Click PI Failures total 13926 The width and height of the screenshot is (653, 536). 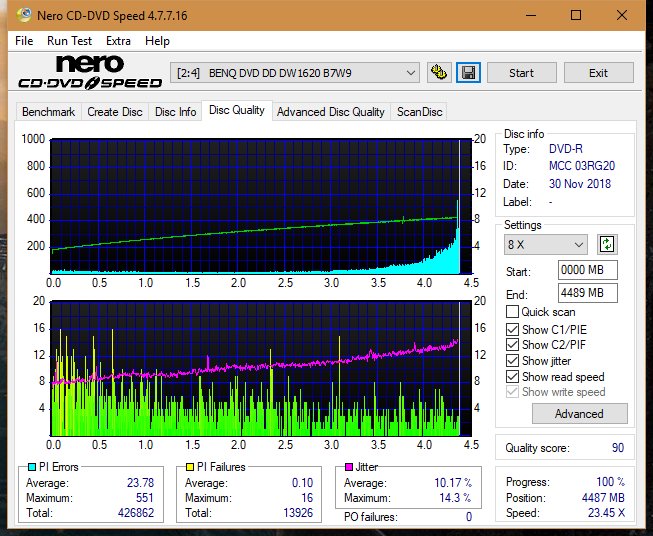[x=298, y=513]
